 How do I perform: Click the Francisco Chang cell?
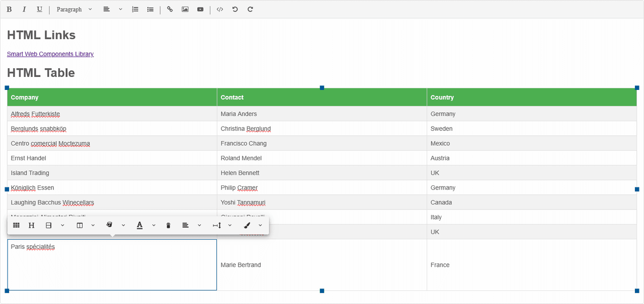coord(322,143)
